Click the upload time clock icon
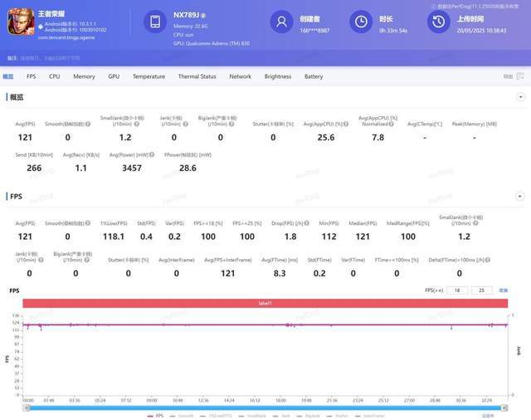 click(436, 22)
